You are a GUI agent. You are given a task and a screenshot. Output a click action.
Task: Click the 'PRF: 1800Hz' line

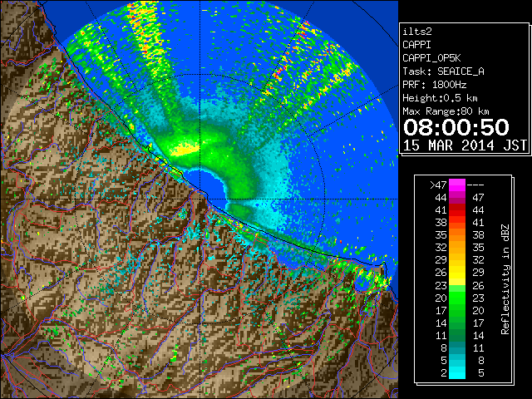click(434, 85)
